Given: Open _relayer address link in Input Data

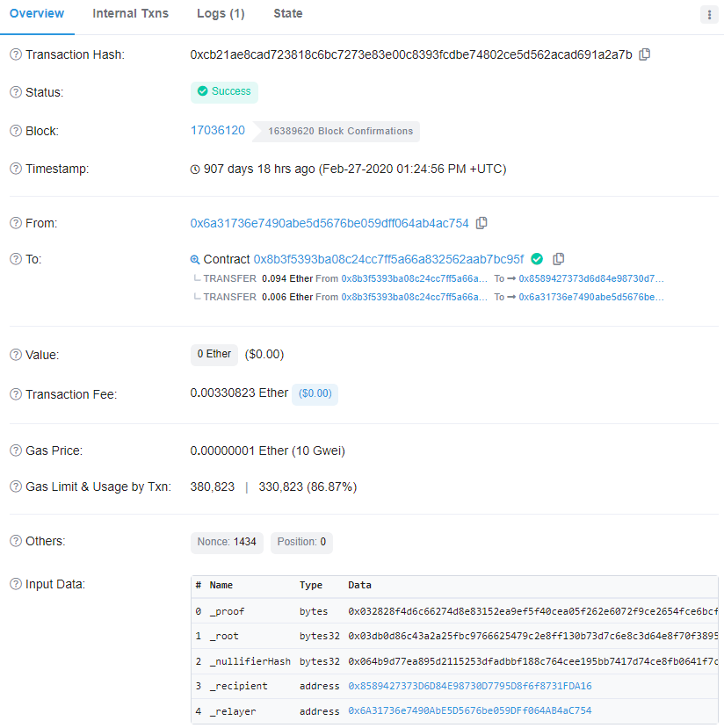Looking at the screenshot, I should click(469, 710).
